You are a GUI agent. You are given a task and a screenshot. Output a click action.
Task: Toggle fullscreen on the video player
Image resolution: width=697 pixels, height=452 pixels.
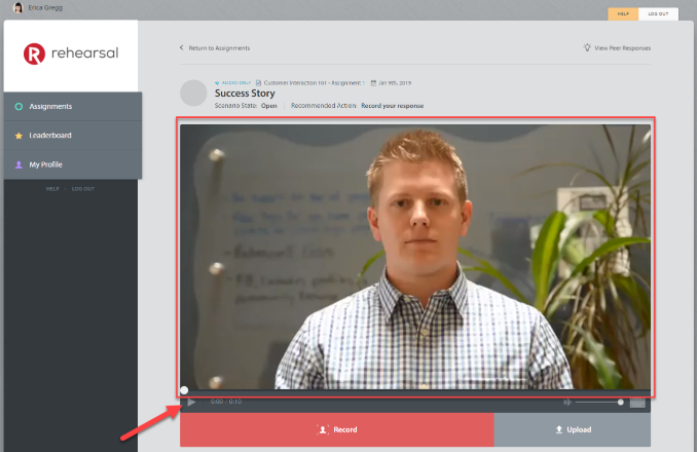pos(637,402)
